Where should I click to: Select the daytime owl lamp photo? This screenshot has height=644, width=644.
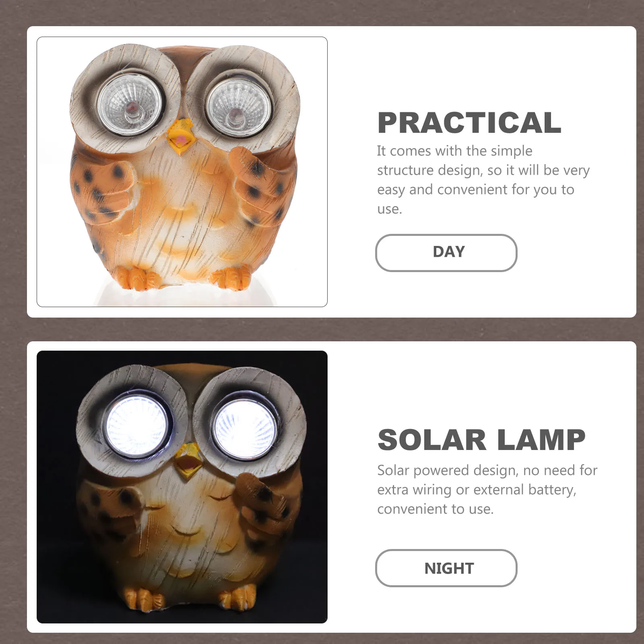(182, 172)
